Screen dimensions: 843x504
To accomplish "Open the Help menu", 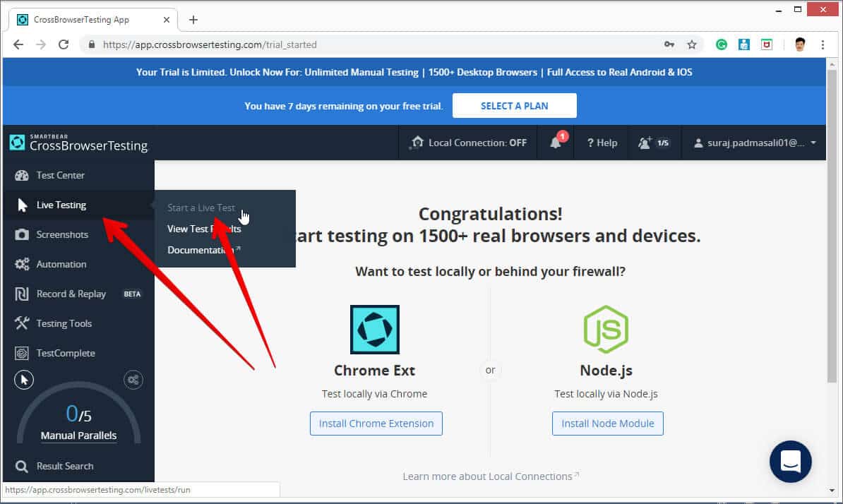I will [602, 143].
